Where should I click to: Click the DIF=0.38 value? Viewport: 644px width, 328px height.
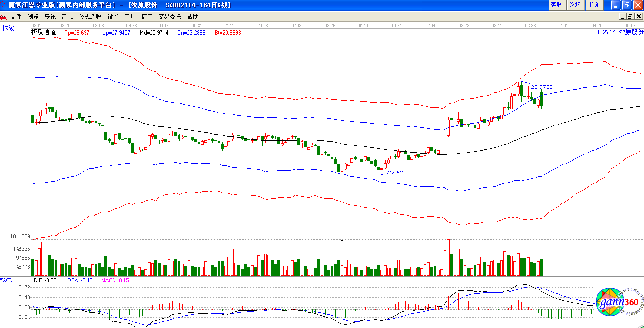(45, 280)
